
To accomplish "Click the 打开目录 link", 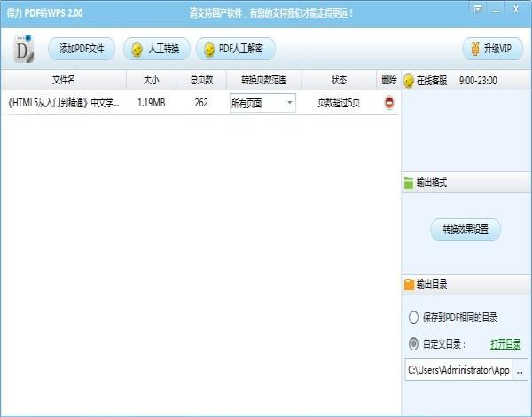I will [x=505, y=344].
